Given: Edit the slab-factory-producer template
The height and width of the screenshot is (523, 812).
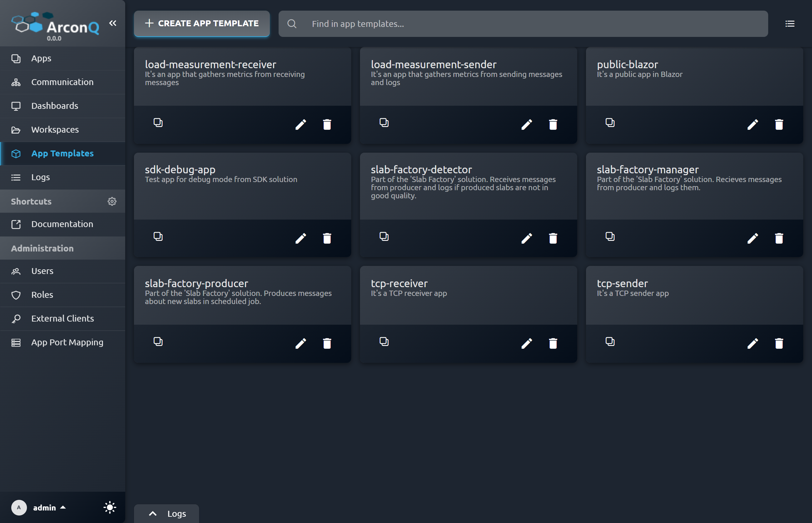Looking at the screenshot, I should 301,343.
